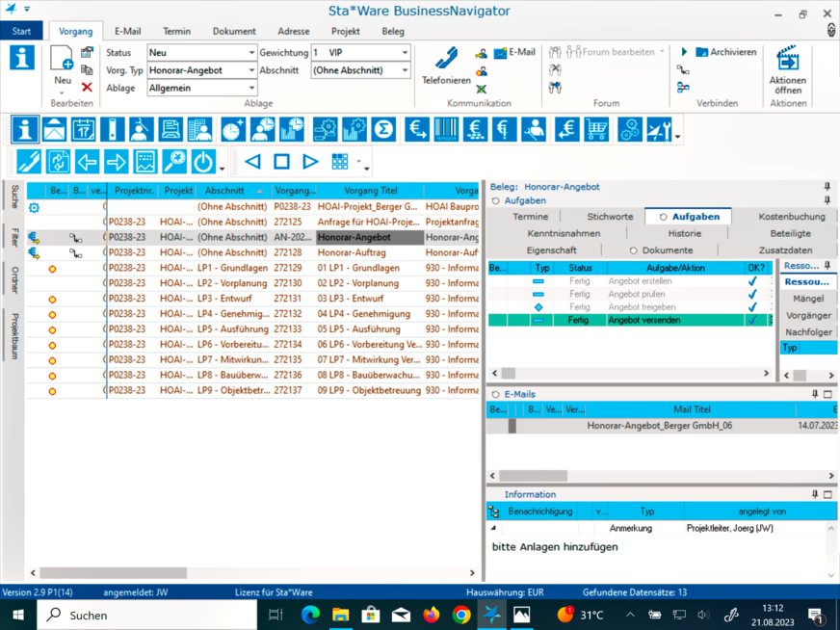Open the Historie tab
Viewport: 840px width, 630px height.
point(684,233)
